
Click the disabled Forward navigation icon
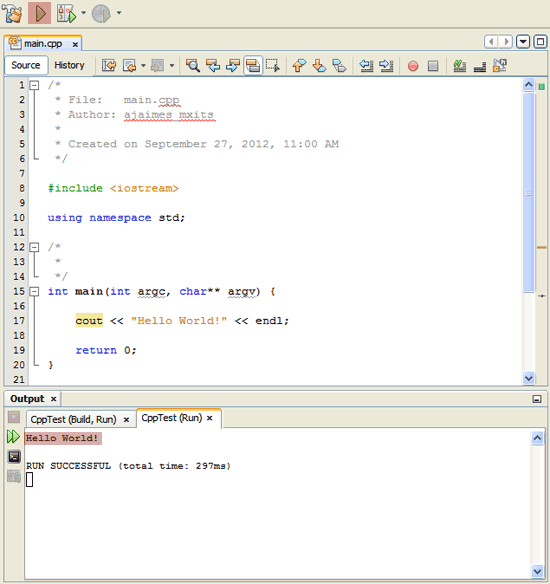click(x=157, y=66)
